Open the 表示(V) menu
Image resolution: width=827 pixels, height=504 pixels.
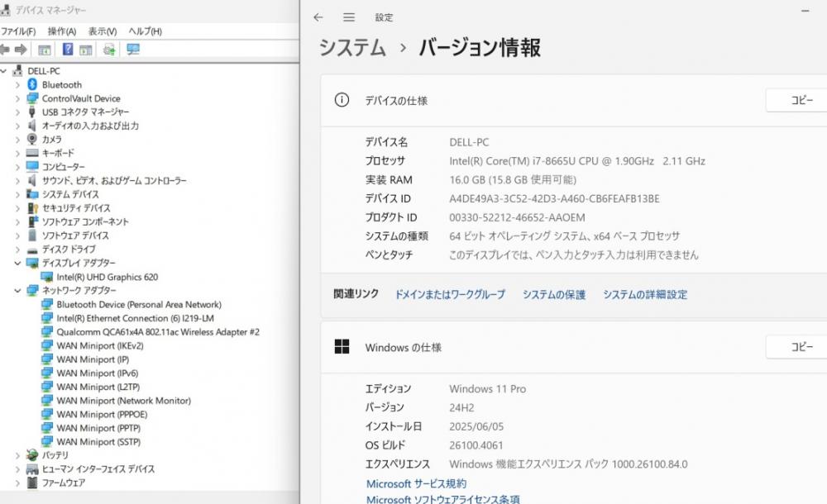[103, 31]
